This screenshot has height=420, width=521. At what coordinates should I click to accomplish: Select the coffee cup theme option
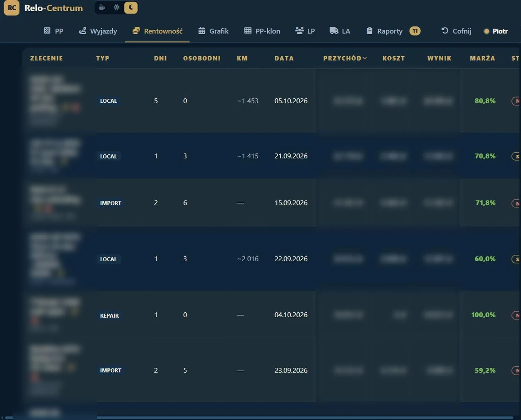point(102,8)
